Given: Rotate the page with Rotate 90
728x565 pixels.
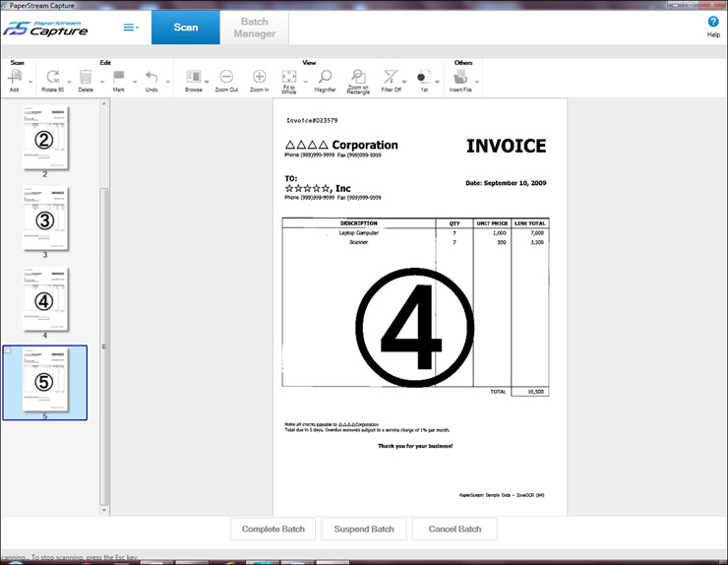Looking at the screenshot, I should [x=52, y=78].
